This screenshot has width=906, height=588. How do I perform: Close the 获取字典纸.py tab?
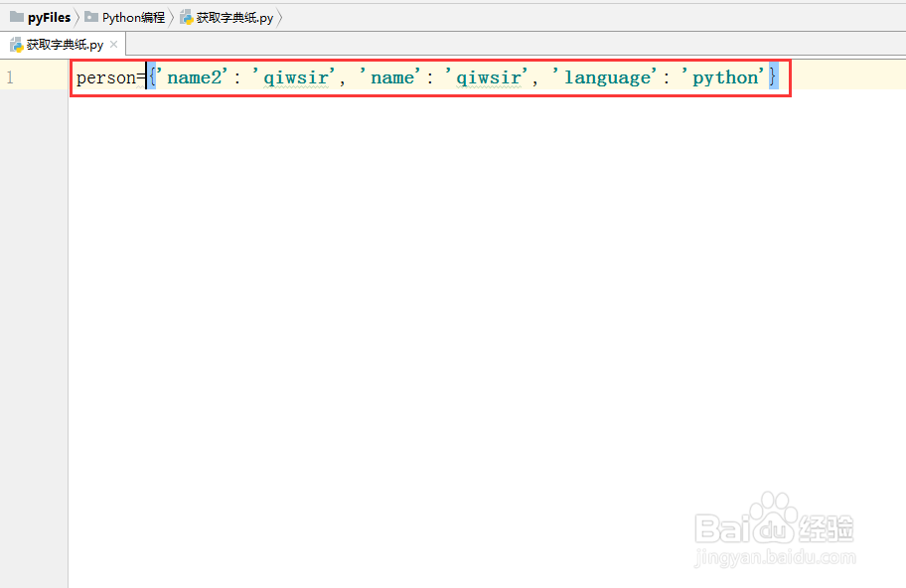[114, 44]
